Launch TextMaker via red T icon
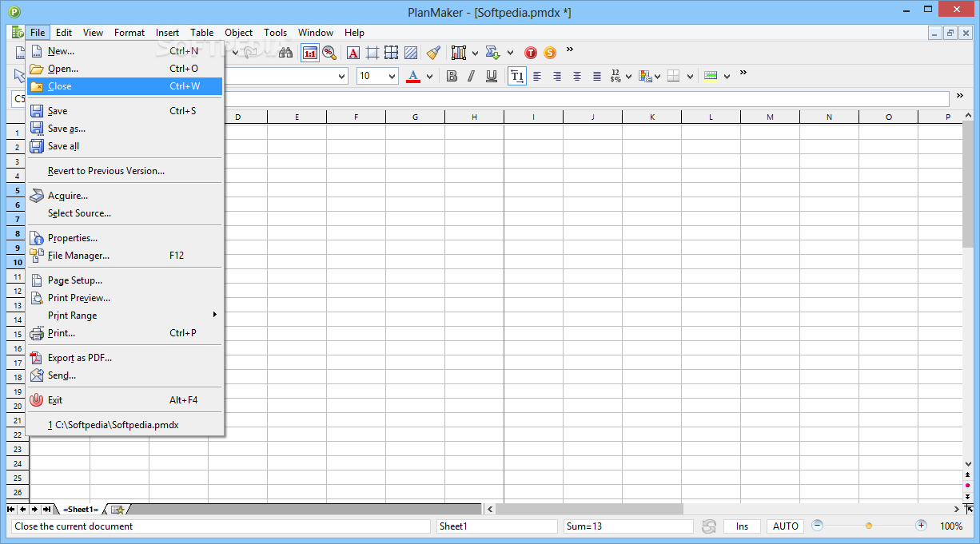 (531, 53)
